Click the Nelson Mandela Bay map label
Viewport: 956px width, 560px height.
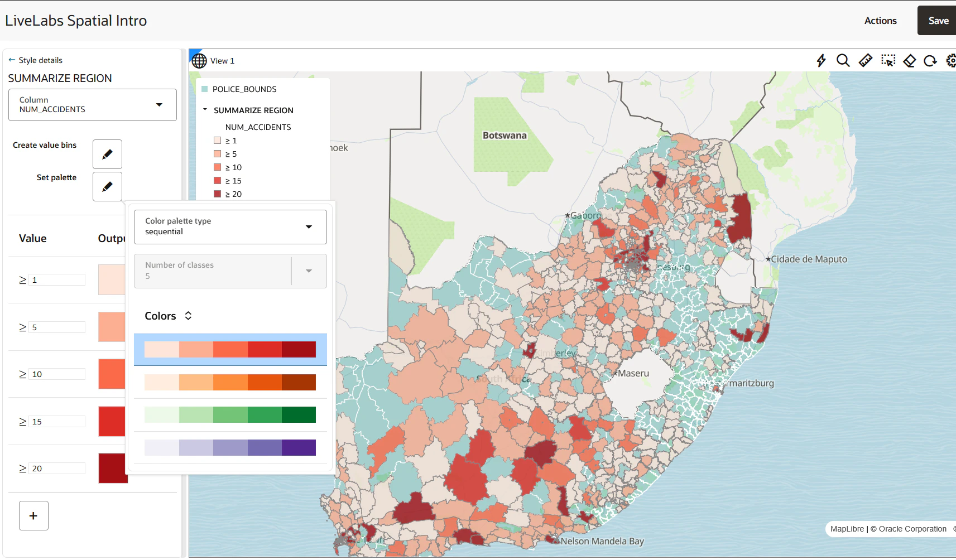602,541
